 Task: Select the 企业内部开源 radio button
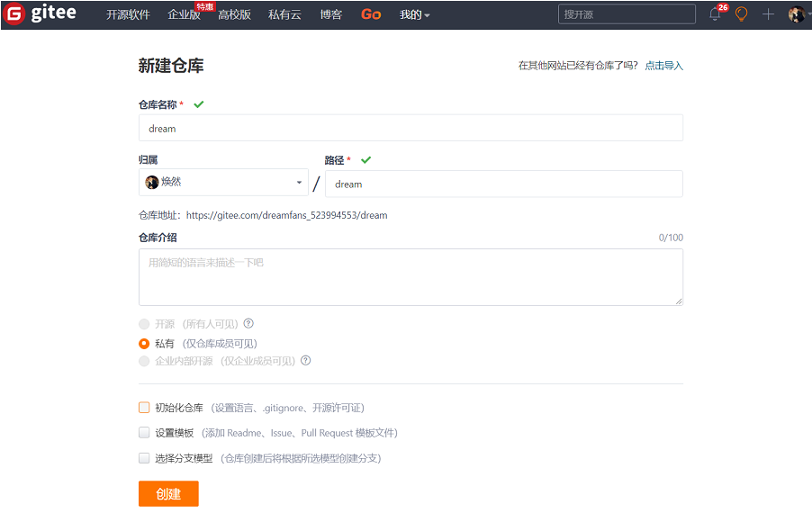[x=144, y=361]
